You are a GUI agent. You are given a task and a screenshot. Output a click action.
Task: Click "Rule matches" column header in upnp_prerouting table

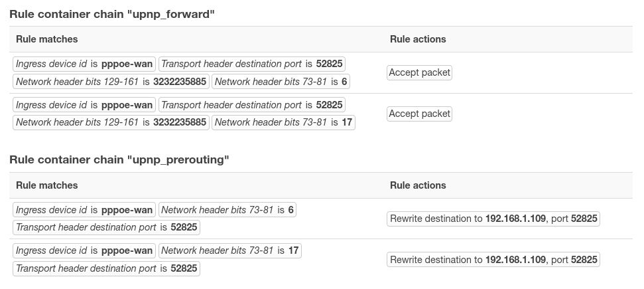click(x=46, y=185)
